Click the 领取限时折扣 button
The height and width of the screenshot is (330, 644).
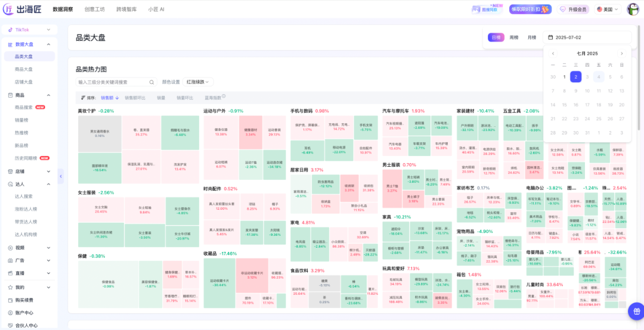(530, 9)
